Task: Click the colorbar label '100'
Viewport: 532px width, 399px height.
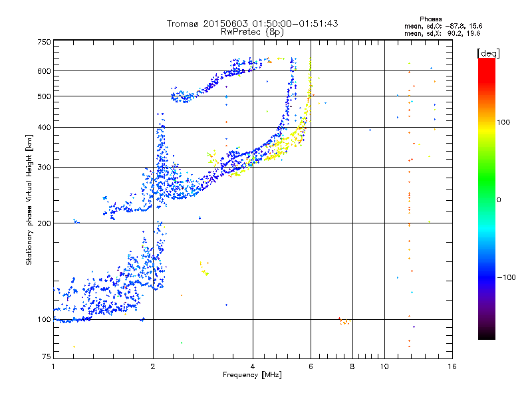Action: point(503,122)
